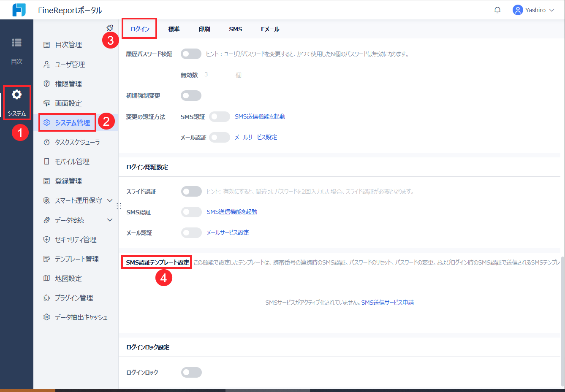Click the sidebar resize handle dots
The width and height of the screenshot is (565, 392).
119,206
